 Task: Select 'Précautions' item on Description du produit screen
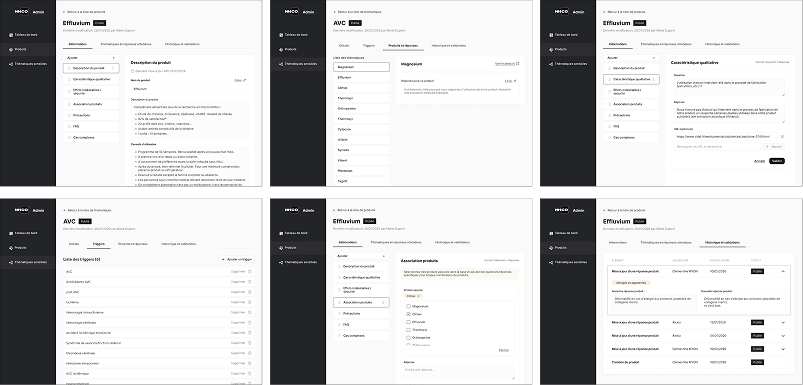click(x=91, y=115)
